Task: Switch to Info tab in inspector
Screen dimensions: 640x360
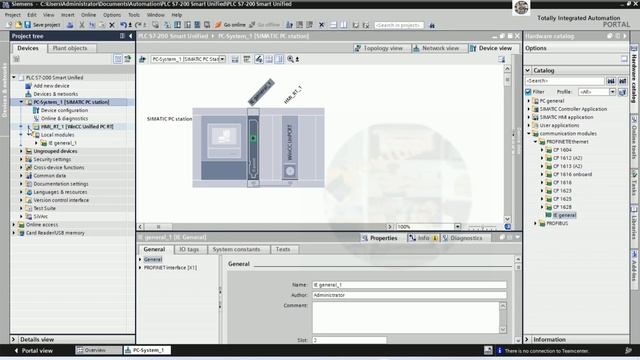Action: coord(423,238)
